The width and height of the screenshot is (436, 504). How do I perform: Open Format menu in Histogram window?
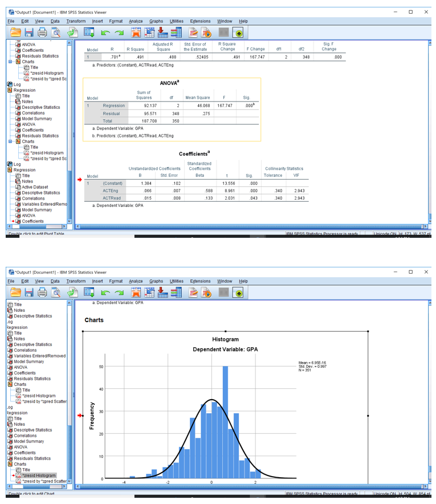(116, 281)
